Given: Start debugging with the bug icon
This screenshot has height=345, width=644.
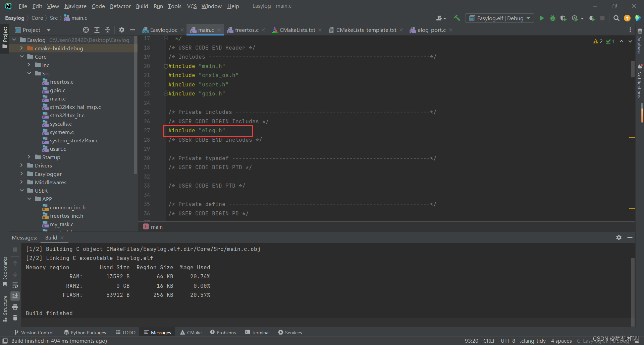Looking at the screenshot, I should [552, 18].
